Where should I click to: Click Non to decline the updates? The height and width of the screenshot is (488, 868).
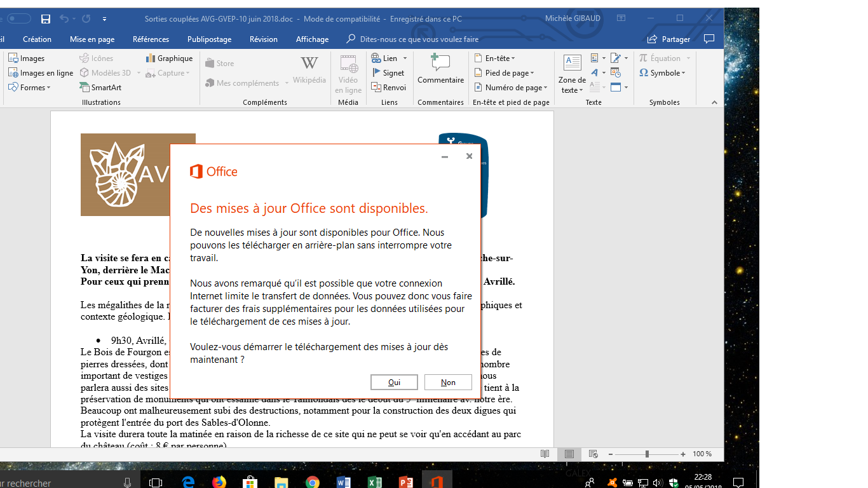(x=448, y=383)
